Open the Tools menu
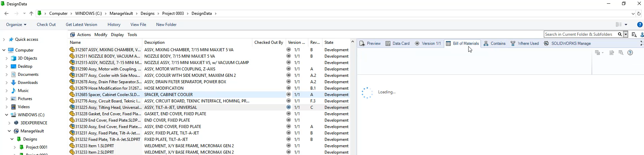 [x=132, y=35]
